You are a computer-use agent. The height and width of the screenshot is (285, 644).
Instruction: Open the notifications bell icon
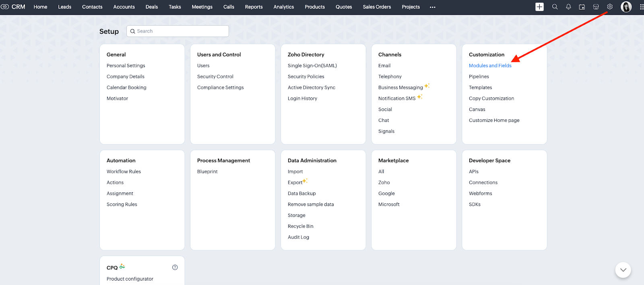coord(568,7)
